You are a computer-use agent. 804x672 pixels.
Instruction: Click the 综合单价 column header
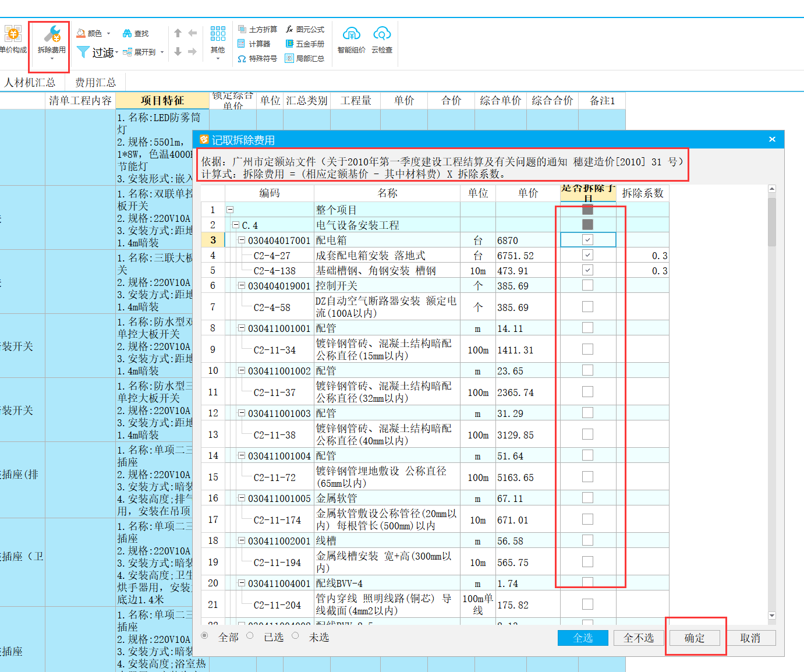point(501,101)
